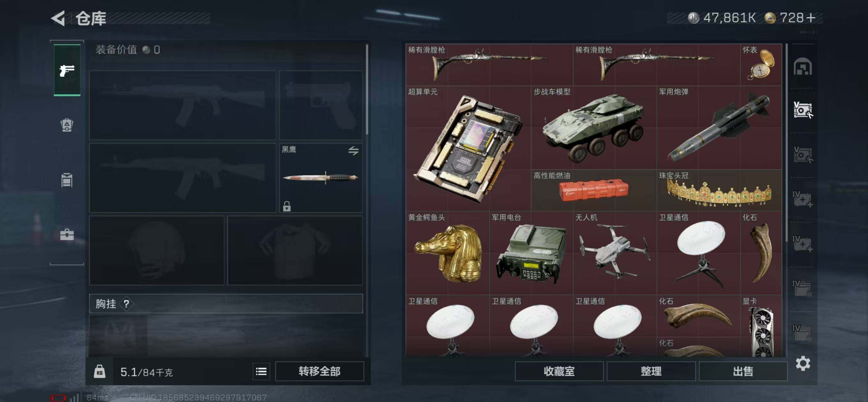Go back using the arrow beside 仓库
The height and width of the screenshot is (402, 868).
pos(58,18)
